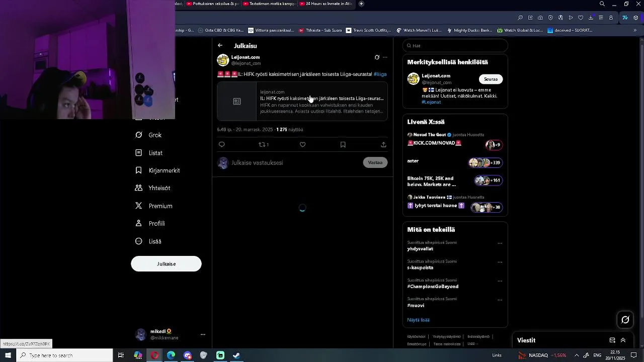Open Microsoft Edge from taskbar
Viewport: 644px width, 362px height.
tap(171, 355)
